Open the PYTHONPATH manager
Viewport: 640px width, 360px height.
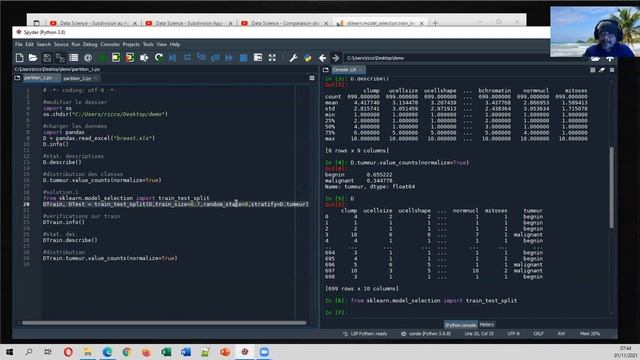pyautogui.click(x=308, y=58)
